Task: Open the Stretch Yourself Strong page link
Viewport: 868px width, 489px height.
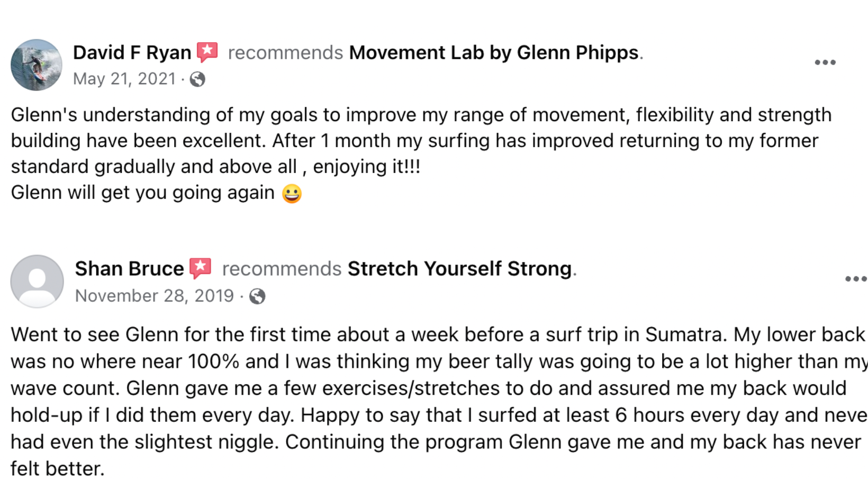Action: 459,269
